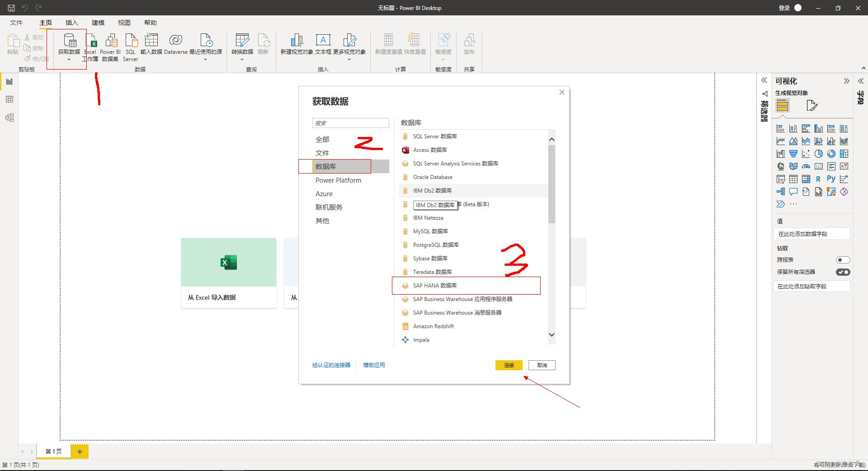Expand the Get Data dropdown arrow
Viewport: 868px width, 471px height.
[69, 59]
